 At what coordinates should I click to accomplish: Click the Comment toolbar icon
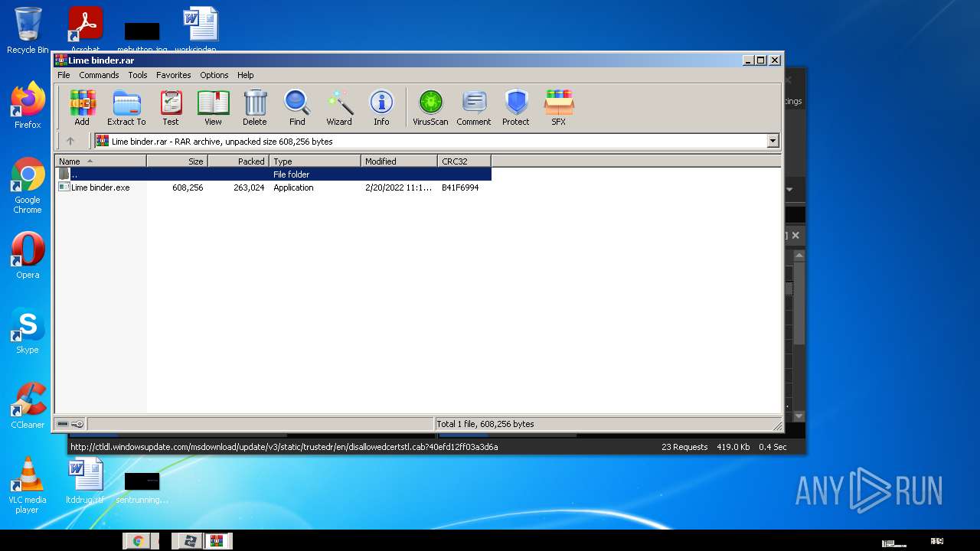click(x=474, y=108)
